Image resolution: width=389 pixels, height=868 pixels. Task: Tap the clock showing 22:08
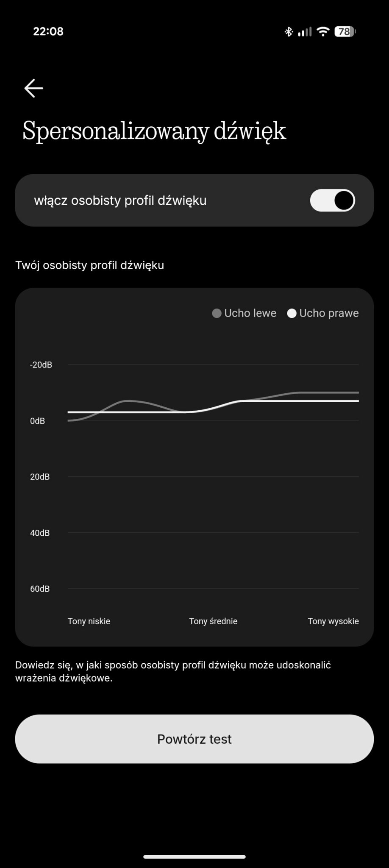[48, 31]
